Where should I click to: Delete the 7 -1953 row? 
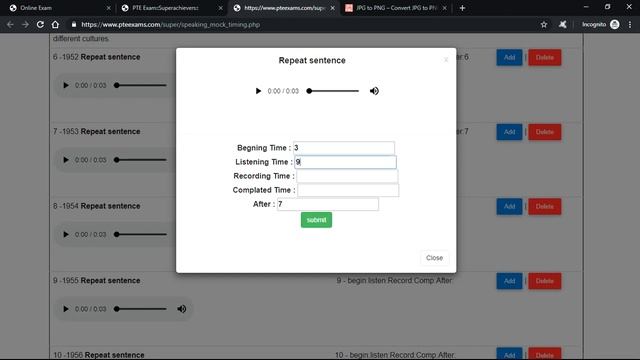click(x=544, y=132)
